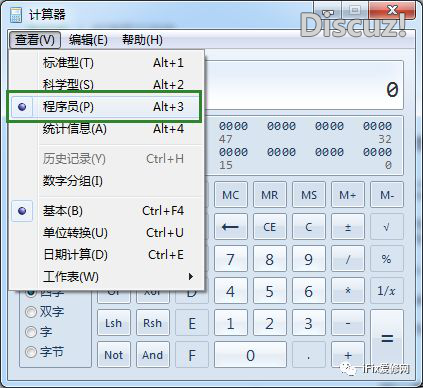The width and height of the screenshot is (423, 388).
Task: Click the equals = key
Action: tap(387, 339)
